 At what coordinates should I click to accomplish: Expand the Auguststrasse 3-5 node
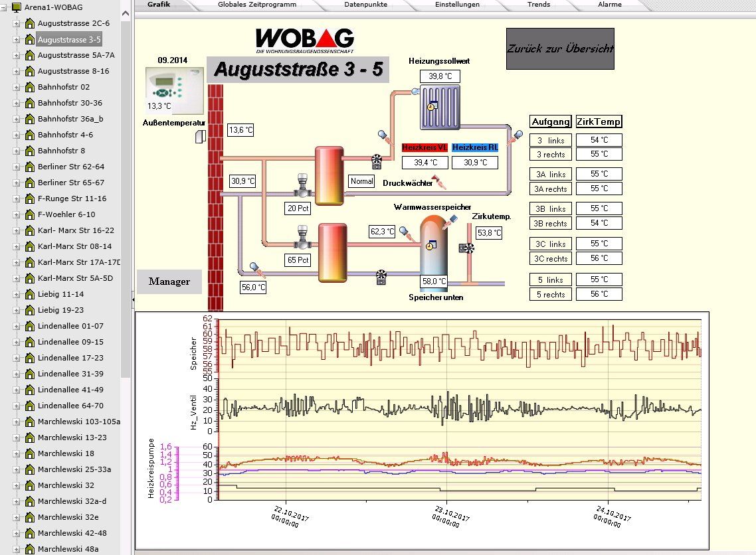coord(17,40)
